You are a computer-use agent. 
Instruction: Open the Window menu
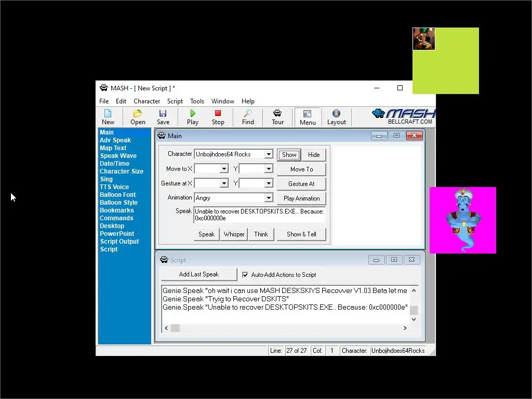[222, 101]
